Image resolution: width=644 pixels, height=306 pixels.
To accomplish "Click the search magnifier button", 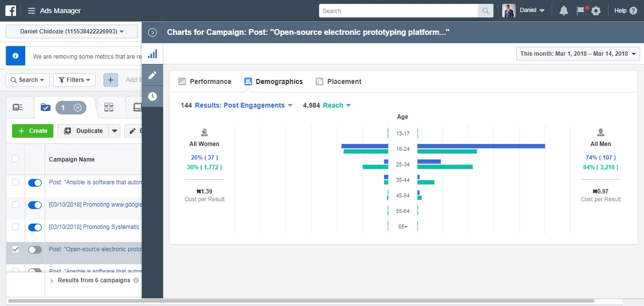I will pos(486,11).
